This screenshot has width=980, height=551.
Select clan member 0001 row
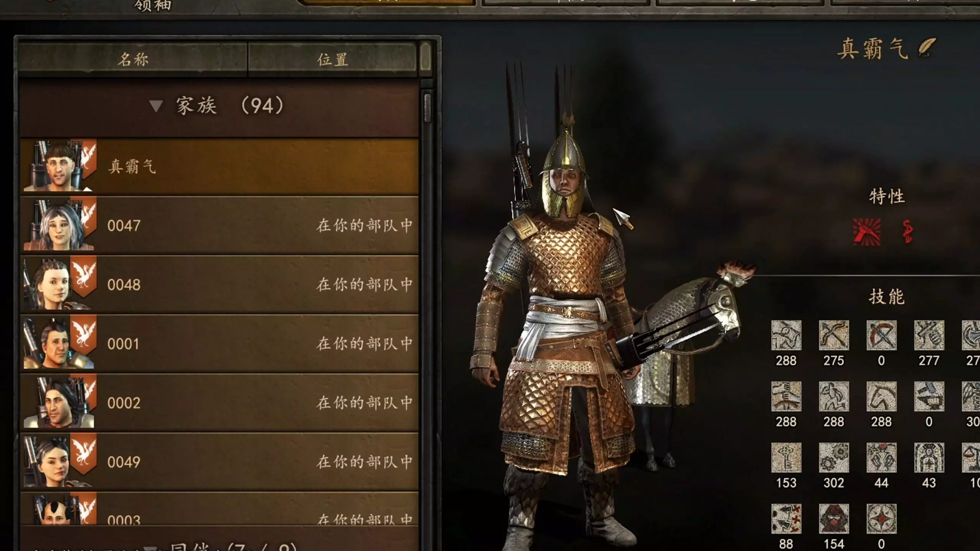(219, 343)
